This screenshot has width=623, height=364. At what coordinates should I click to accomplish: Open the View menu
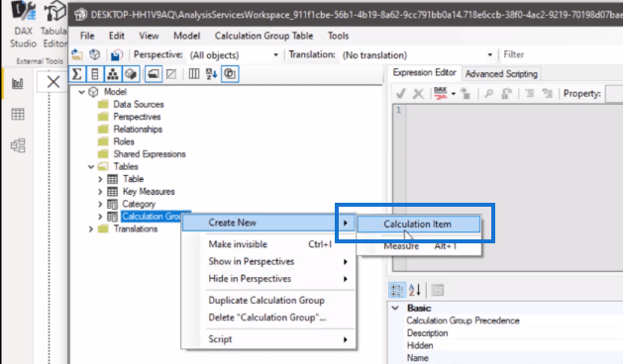(x=149, y=36)
